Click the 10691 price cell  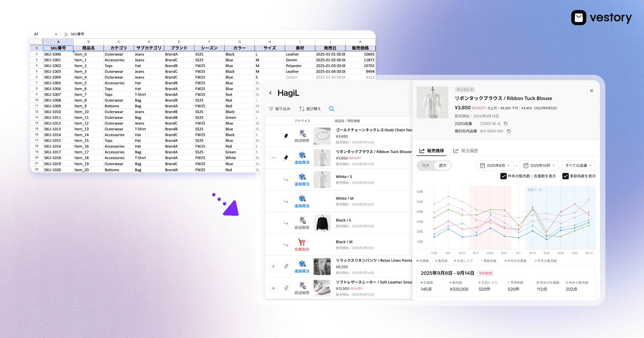click(360, 54)
